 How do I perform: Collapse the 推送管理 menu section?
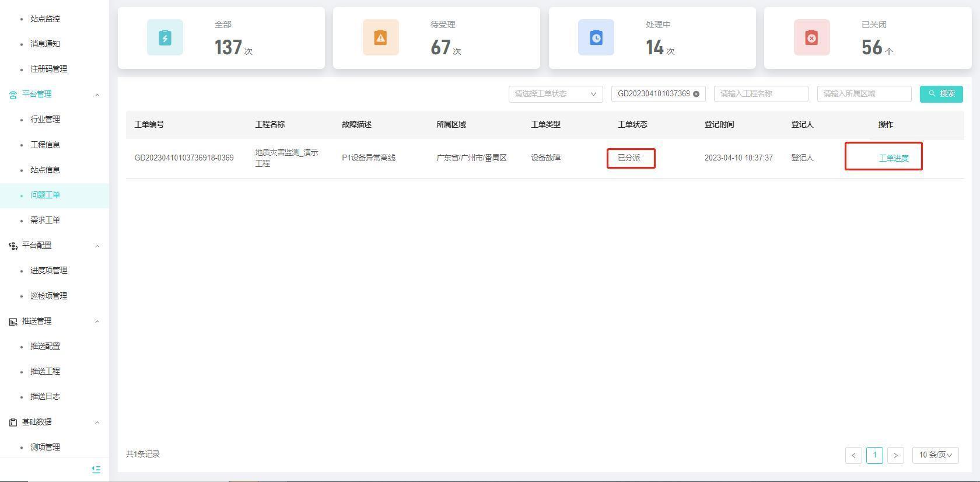[x=97, y=322]
